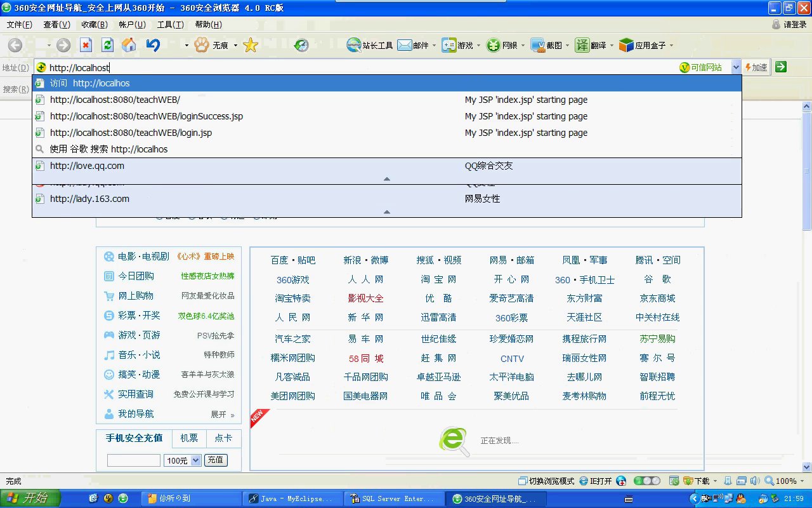
Task: Go to the Home page icon
Action: [129, 45]
